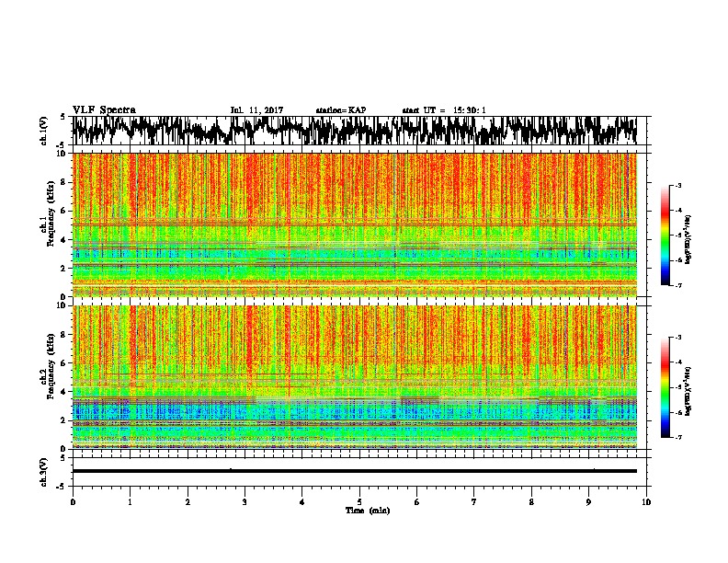Select the date text "Jul. 11, 2017"
This screenshot has width=728, height=563.
click(256, 110)
